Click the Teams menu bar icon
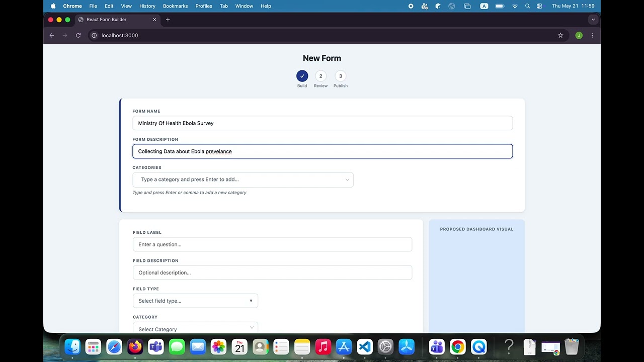This screenshot has height=362, width=644. (425, 6)
